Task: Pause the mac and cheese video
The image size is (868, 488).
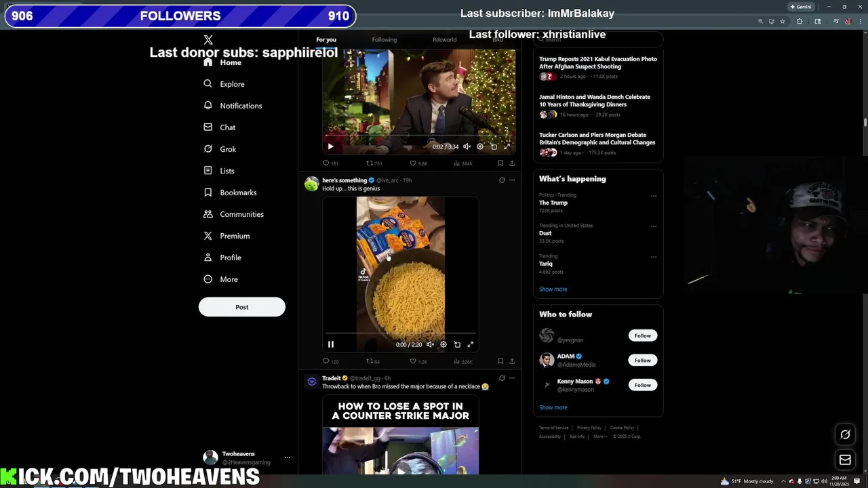Action: point(331,344)
